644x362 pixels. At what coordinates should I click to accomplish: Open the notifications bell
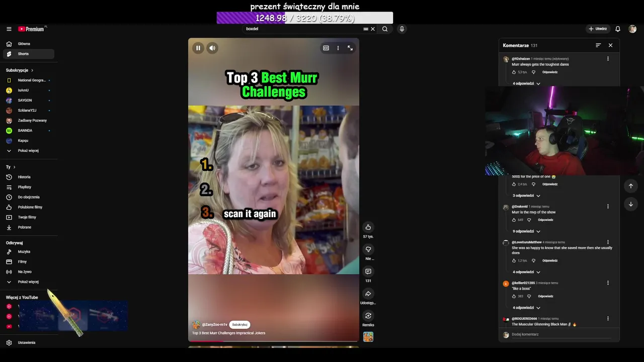click(x=618, y=29)
